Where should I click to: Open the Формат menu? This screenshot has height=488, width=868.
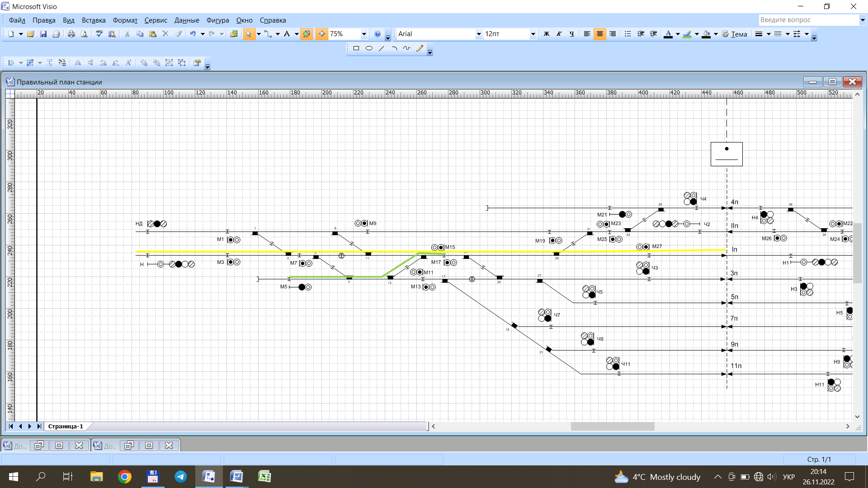coord(125,20)
